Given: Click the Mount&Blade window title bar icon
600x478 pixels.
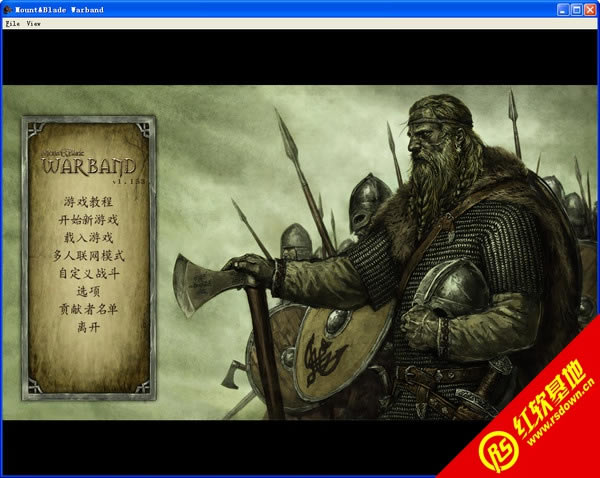Looking at the screenshot, I should (9, 8).
